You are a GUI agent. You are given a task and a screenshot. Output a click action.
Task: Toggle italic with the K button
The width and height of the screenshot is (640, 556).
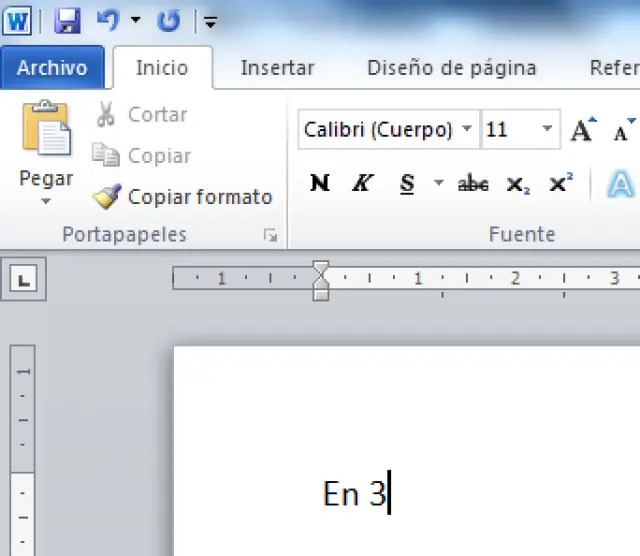[x=362, y=183]
